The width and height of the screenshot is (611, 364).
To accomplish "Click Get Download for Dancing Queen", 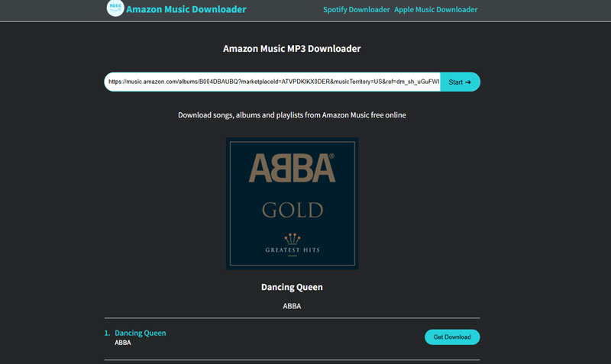I will click(452, 337).
